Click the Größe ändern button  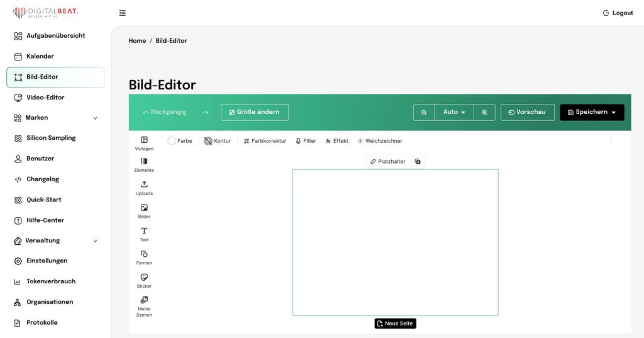[255, 112]
